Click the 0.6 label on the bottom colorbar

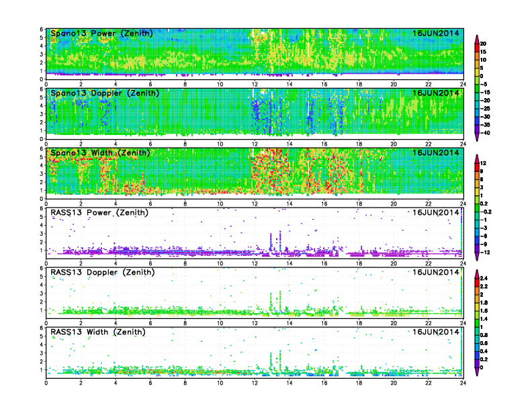click(x=484, y=343)
